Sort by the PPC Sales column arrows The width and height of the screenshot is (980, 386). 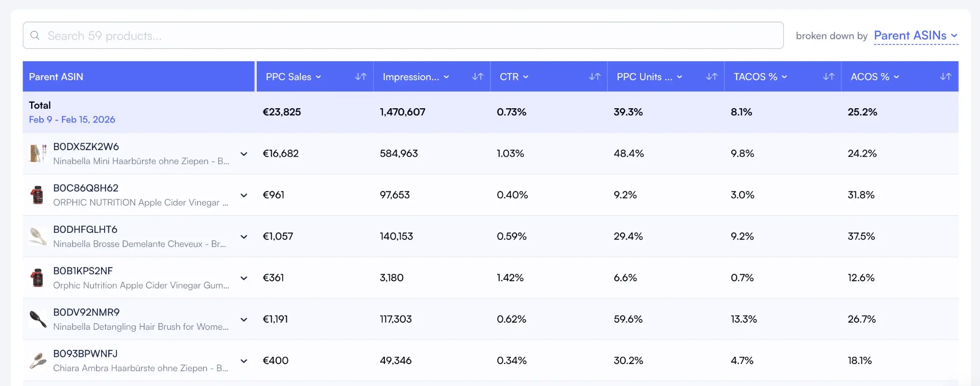361,77
